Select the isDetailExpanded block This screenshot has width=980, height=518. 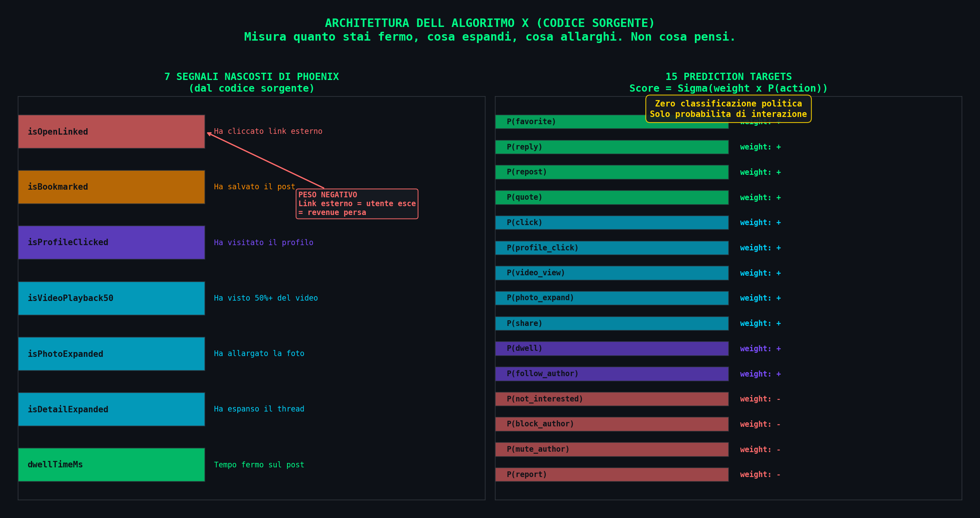(111, 409)
